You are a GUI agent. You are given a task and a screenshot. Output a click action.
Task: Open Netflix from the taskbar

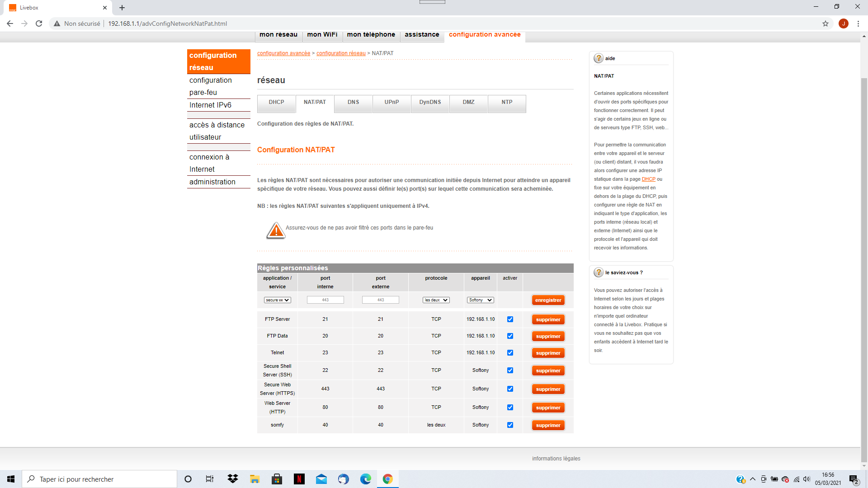point(299,479)
